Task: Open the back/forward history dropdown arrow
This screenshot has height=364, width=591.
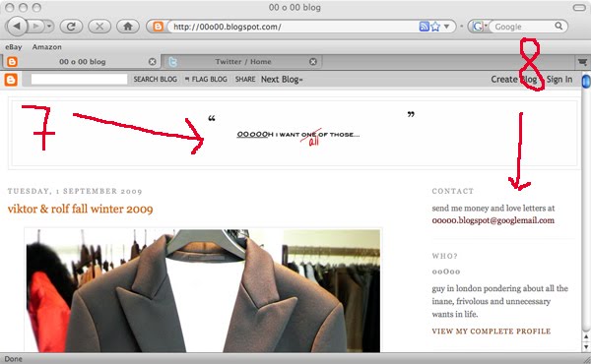Action: 49,26
